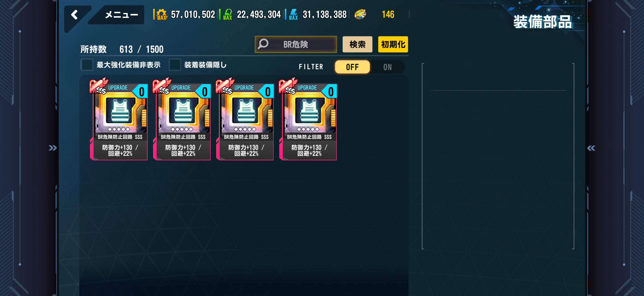This screenshot has height=296, width=644.
Task: Enable the 装着装備隠し checkbox
Action: pyautogui.click(x=175, y=65)
